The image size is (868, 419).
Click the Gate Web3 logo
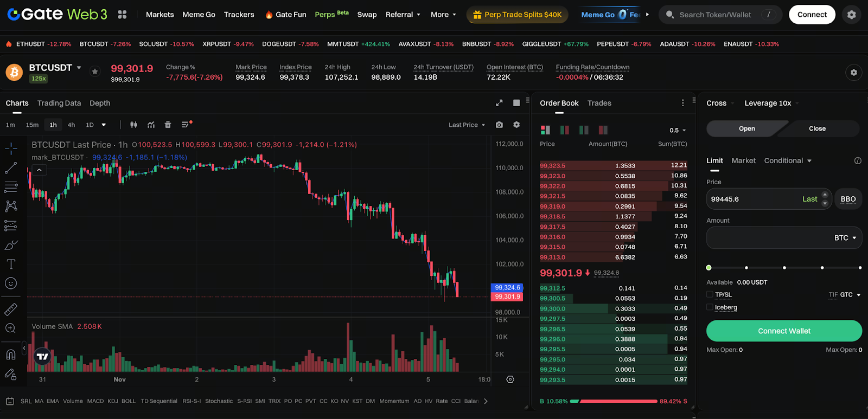(x=57, y=14)
